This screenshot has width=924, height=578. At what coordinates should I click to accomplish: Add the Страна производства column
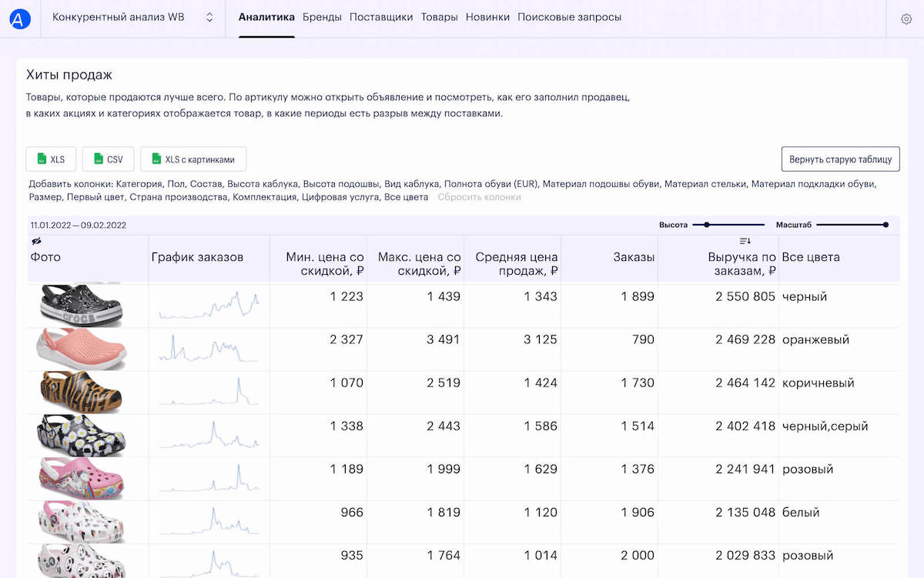pos(179,197)
